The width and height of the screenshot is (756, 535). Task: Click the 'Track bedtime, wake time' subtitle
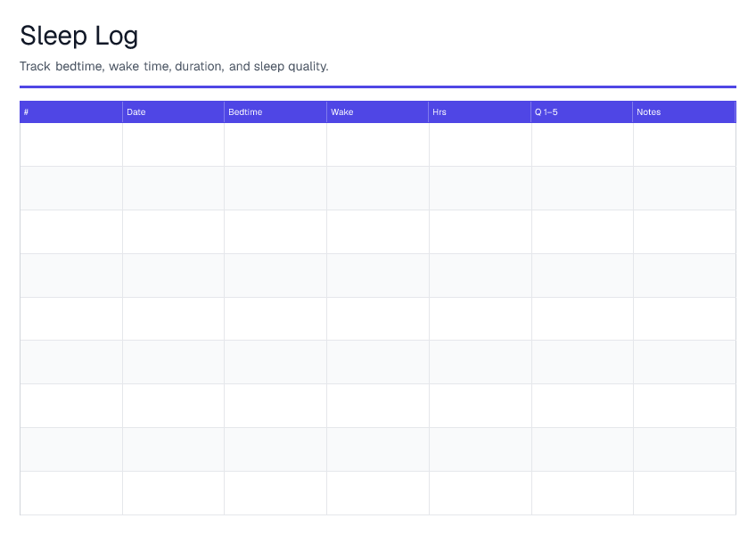(174, 66)
